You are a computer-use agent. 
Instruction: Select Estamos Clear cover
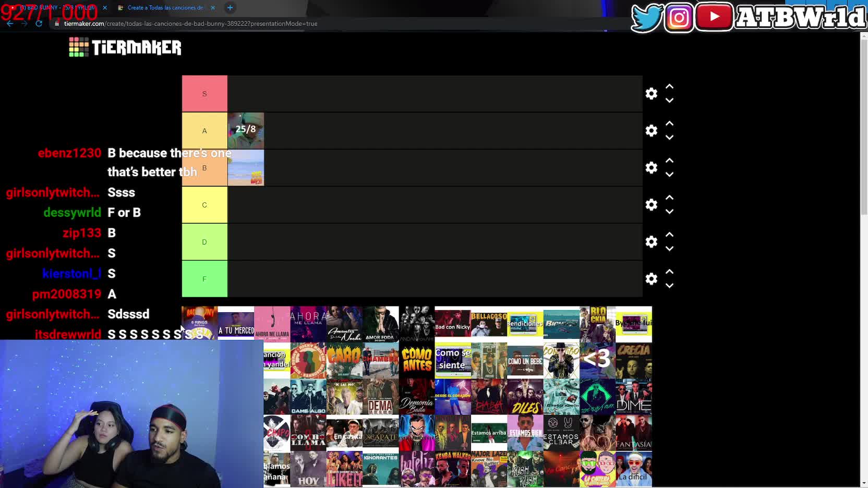pos(561,433)
